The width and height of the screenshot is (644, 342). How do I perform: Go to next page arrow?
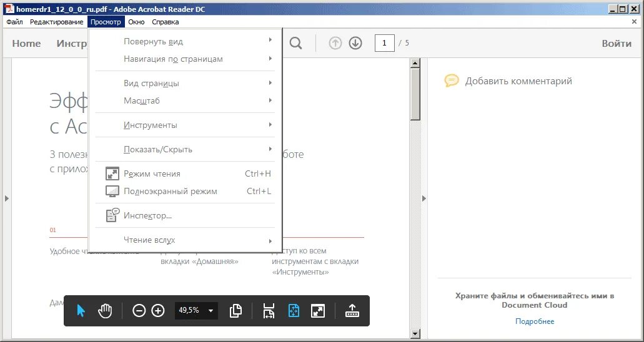355,43
